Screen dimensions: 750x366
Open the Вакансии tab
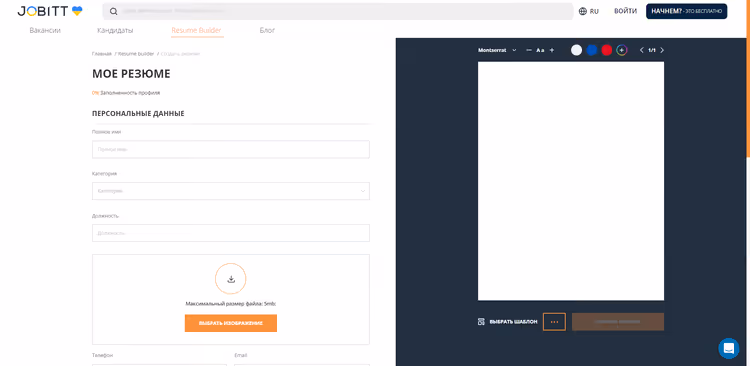(x=45, y=30)
